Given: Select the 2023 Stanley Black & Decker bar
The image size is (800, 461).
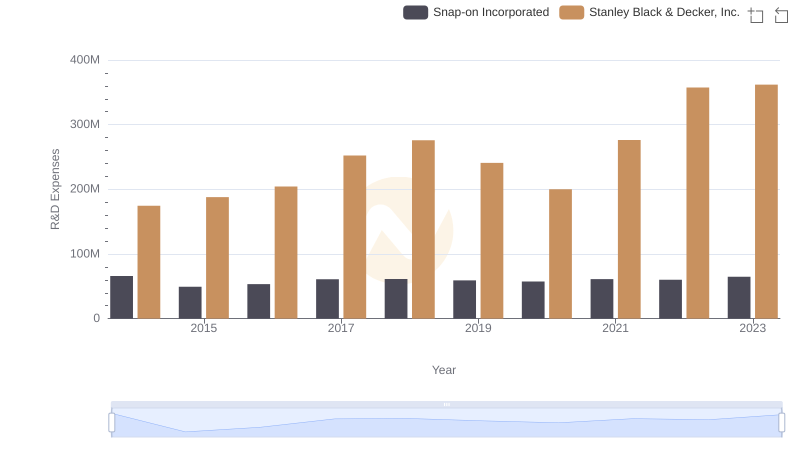Looking at the screenshot, I should click(766, 201).
